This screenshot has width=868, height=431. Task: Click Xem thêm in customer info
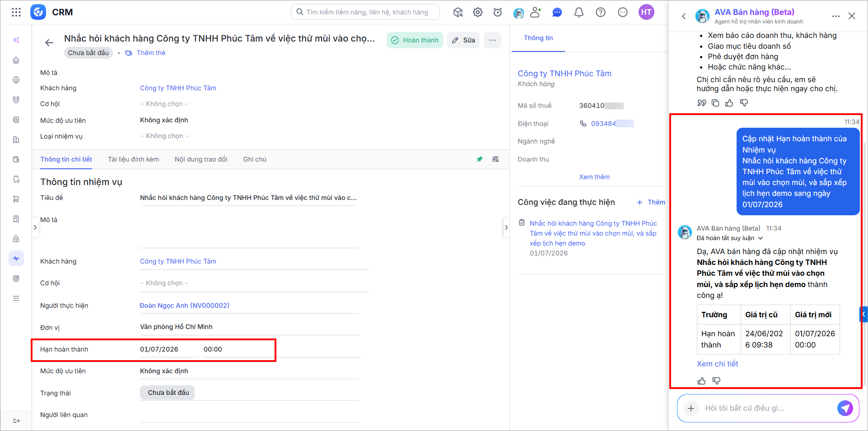click(594, 177)
